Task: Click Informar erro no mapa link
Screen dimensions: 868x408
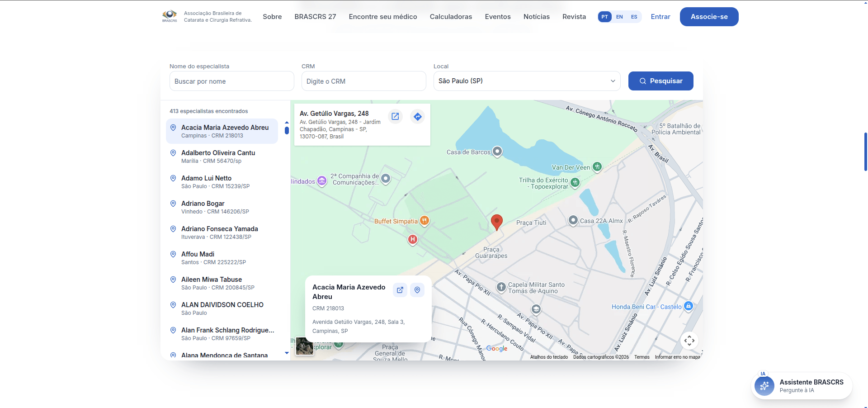Action: 677,357
